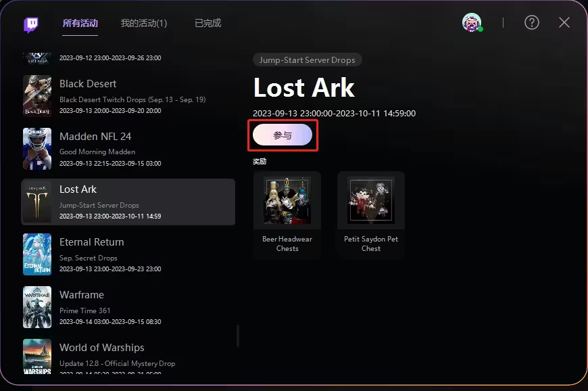Select the Black Desert game cover

(37, 96)
